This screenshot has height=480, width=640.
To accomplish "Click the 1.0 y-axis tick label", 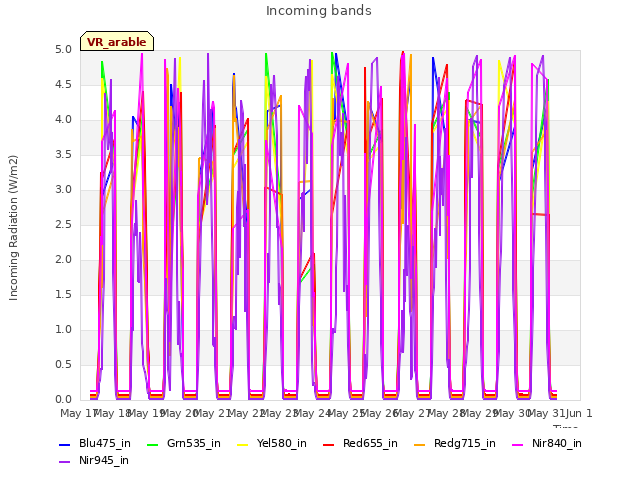I will coord(63,329).
